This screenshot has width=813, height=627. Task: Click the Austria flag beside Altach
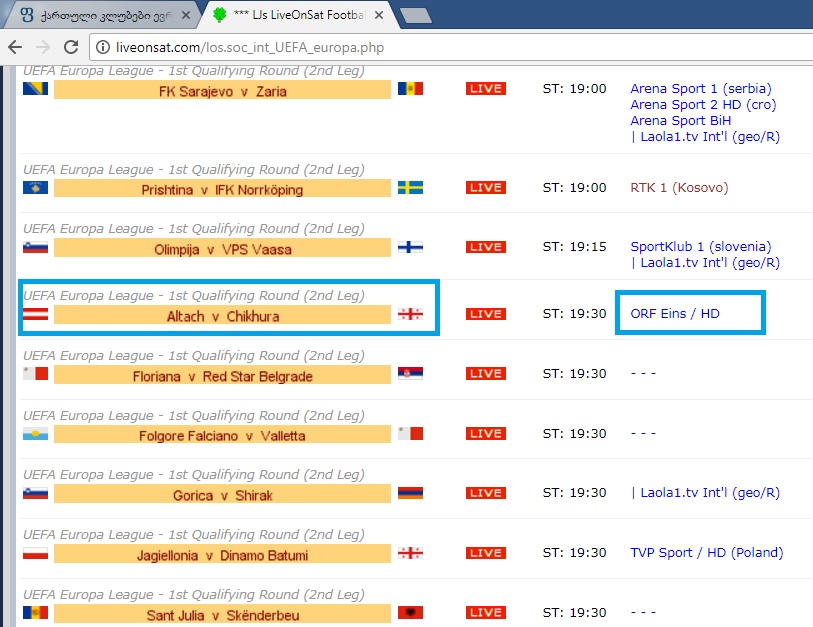35,314
